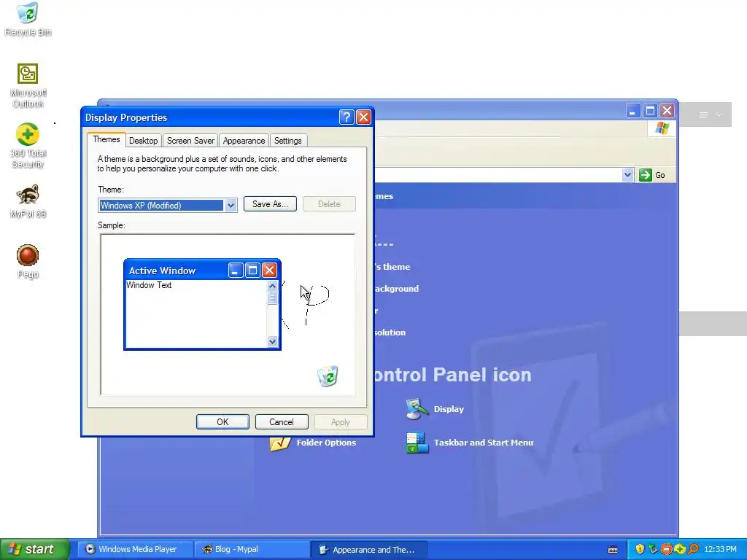The width and height of the screenshot is (747, 560).
Task: Click the Folder Options link
Action: (326, 443)
